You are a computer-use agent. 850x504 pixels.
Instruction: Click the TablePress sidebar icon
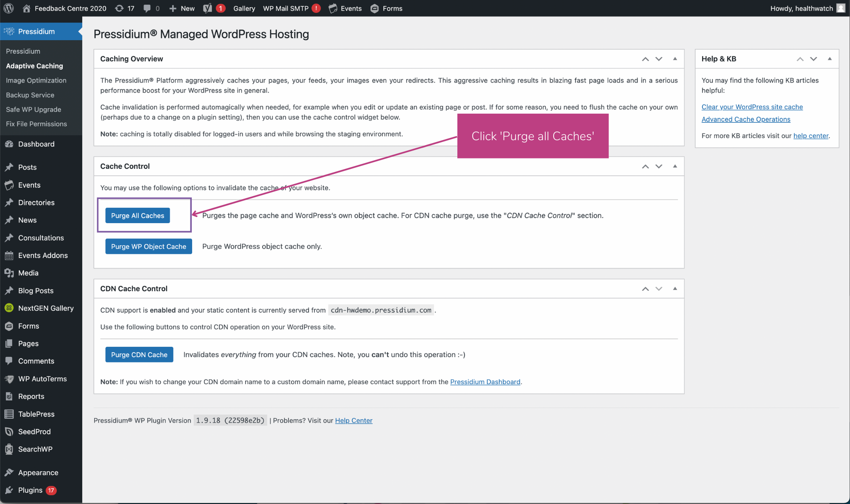click(9, 414)
